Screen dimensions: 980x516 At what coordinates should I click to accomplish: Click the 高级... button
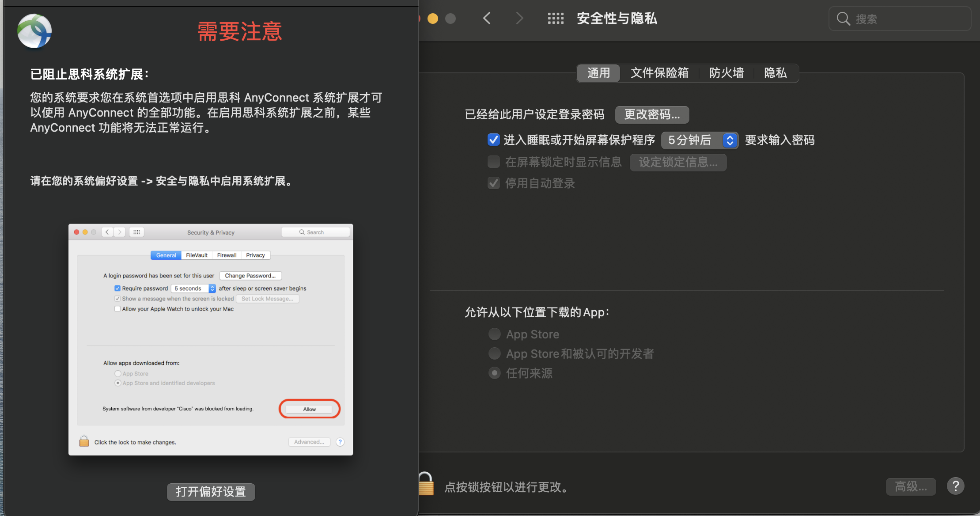911,487
